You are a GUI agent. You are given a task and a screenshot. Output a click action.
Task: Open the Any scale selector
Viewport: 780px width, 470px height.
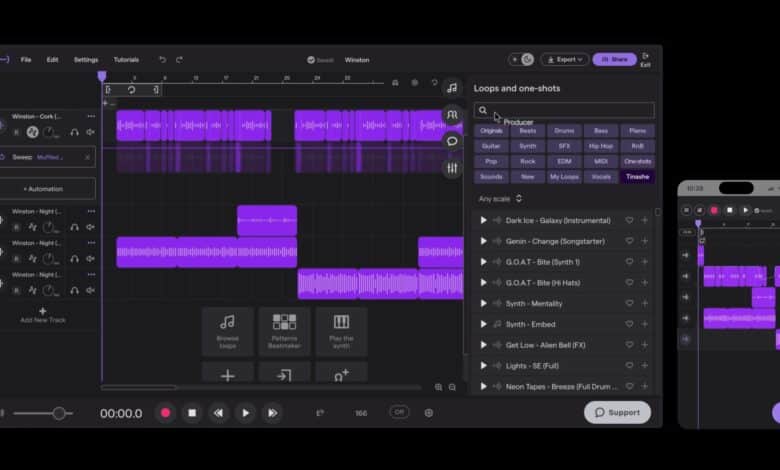click(x=500, y=198)
